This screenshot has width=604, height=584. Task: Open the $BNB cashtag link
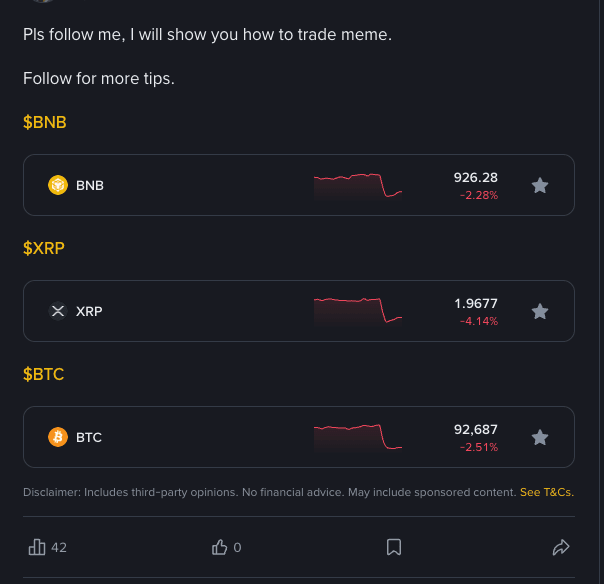[45, 122]
